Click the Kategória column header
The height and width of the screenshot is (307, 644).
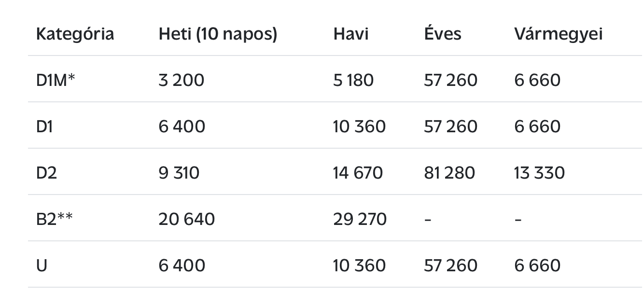[75, 34]
